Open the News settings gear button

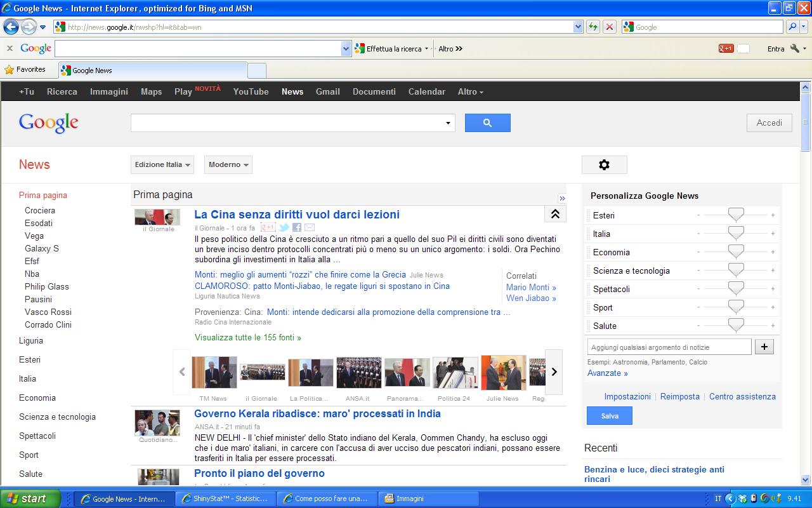(x=604, y=164)
